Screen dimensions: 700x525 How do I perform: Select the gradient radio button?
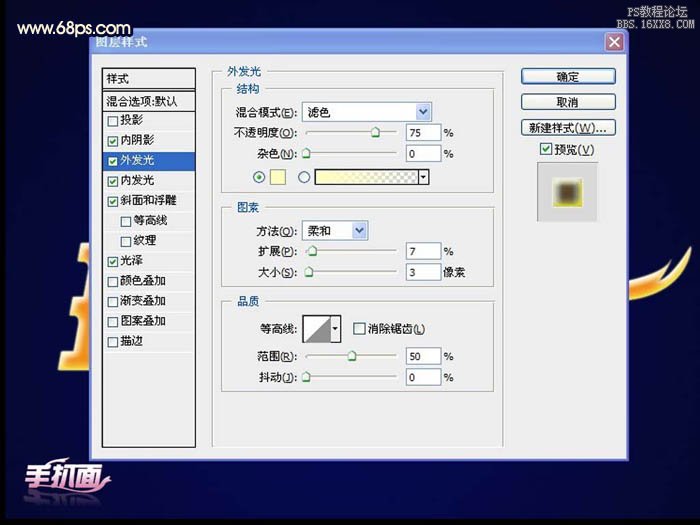304,177
